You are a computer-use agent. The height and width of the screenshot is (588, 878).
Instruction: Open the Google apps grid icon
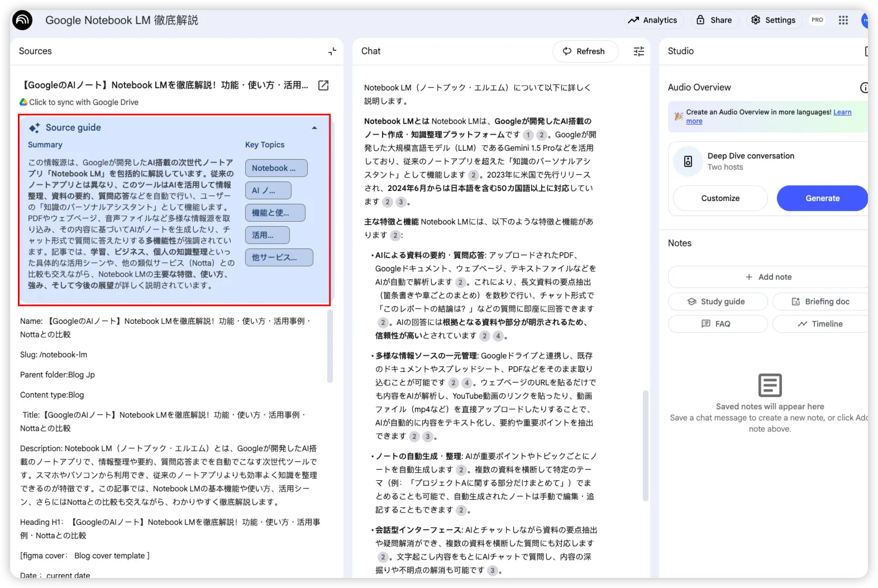pos(843,20)
